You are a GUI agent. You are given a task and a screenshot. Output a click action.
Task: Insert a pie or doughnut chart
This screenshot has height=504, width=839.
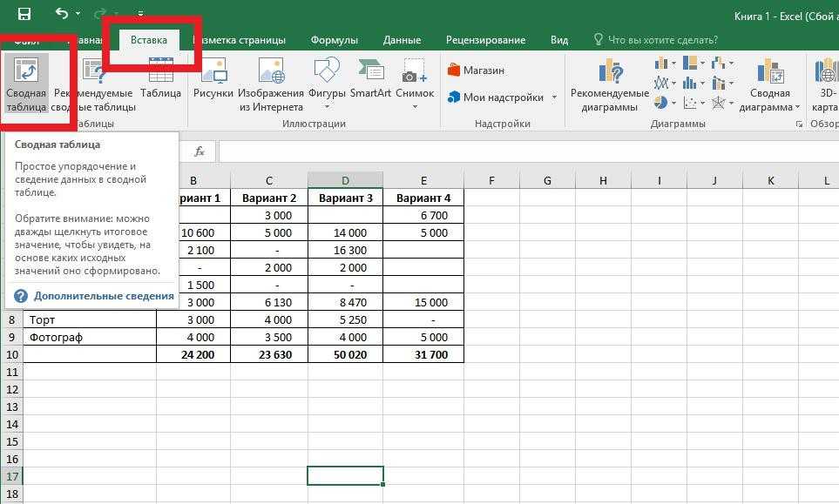(x=665, y=102)
